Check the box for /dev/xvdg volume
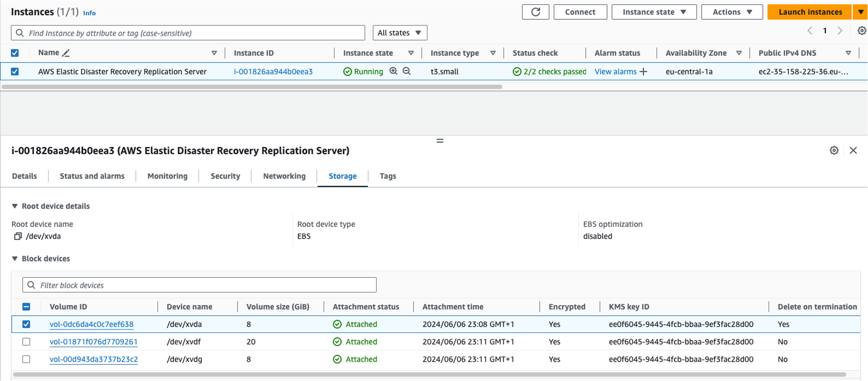 [x=26, y=359]
